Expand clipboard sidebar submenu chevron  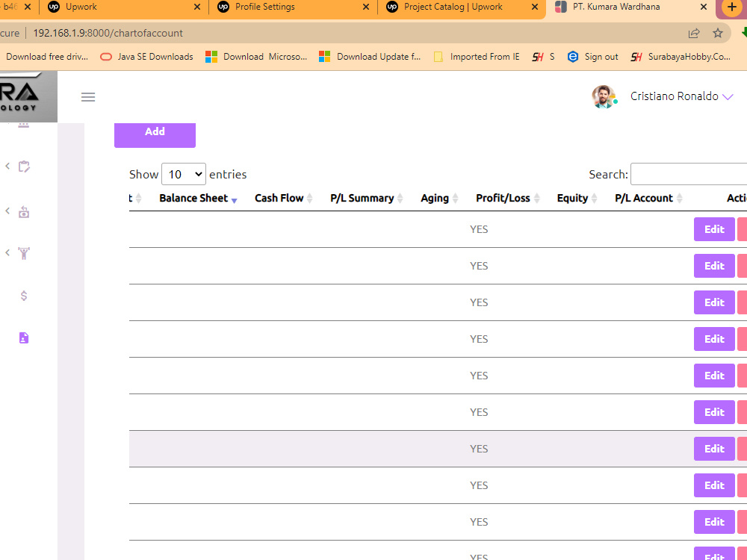point(7,166)
